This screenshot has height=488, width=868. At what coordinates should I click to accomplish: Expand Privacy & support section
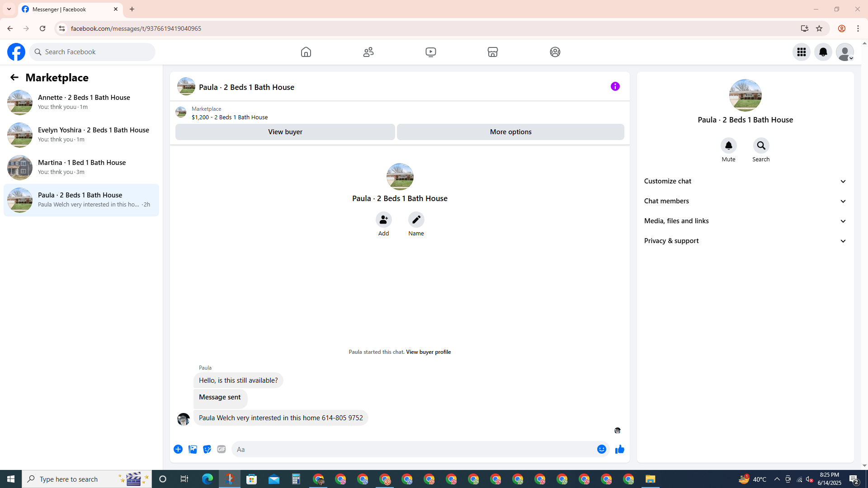(x=745, y=241)
